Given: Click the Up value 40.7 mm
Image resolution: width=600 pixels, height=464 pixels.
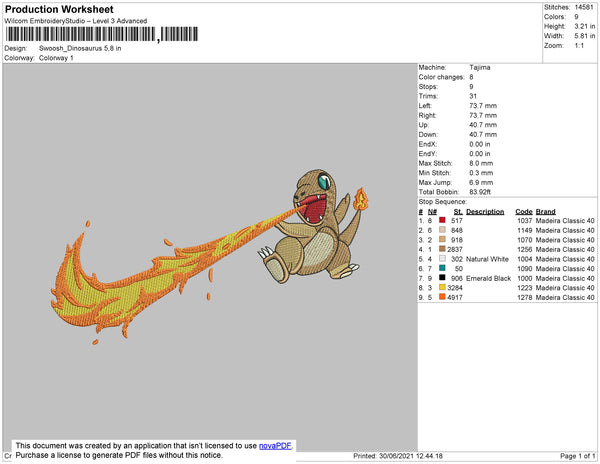Looking at the screenshot, I should coord(483,125).
